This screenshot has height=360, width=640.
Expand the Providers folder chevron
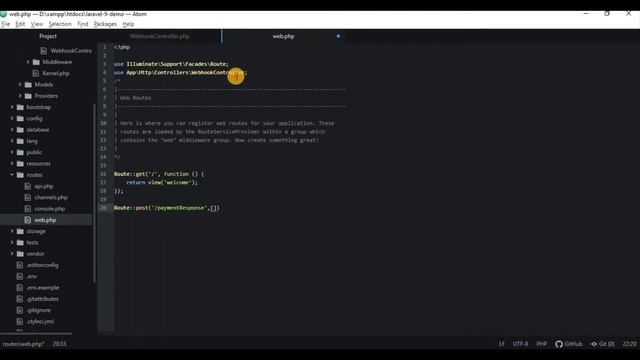tap(20, 96)
